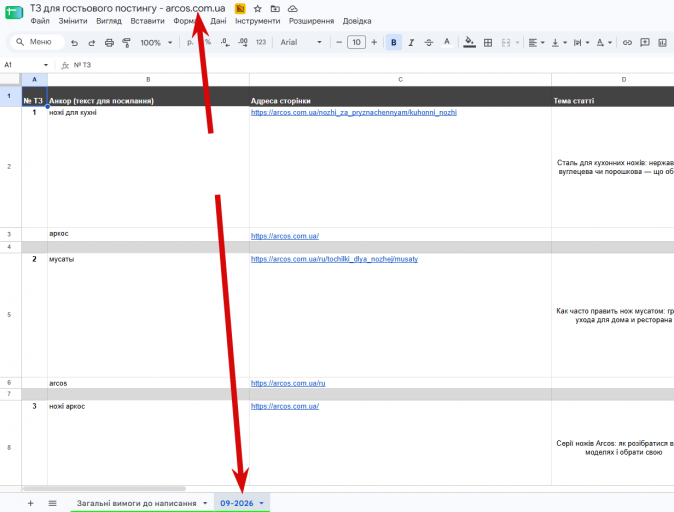Open the A1 name box dropdown
Viewport: 674px width, 512px height.
(x=46, y=65)
